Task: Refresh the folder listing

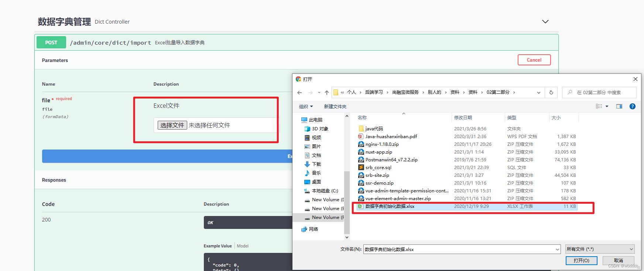Action: pyautogui.click(x=551, y=93)
